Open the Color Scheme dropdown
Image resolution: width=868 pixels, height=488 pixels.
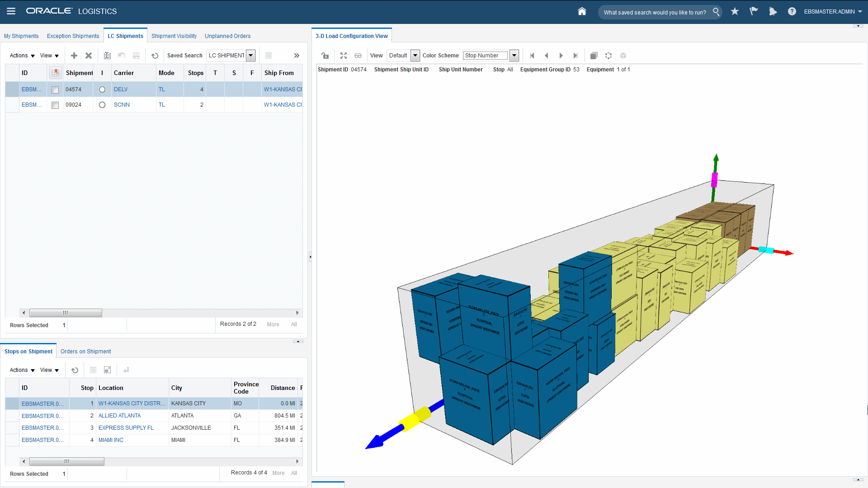514,56
